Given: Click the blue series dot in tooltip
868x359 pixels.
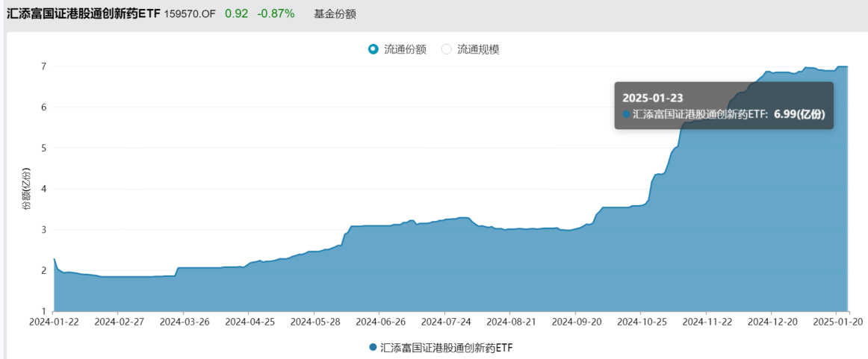Looking at the screenshot, I should click(627, 114).
